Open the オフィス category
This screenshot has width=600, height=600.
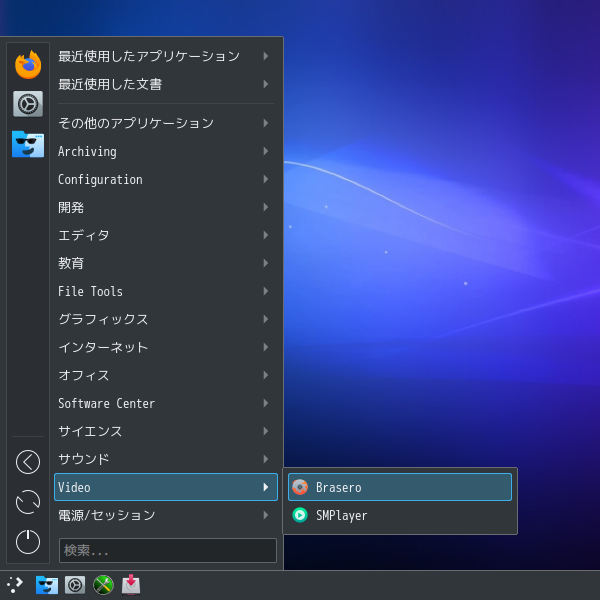[x=166, y=375]
